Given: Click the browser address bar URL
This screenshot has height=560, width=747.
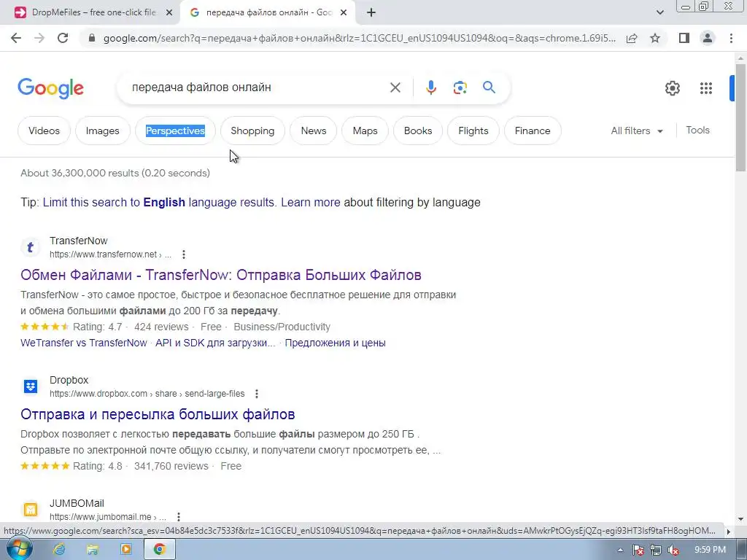Looking at the screenshot, I should 359,38.
